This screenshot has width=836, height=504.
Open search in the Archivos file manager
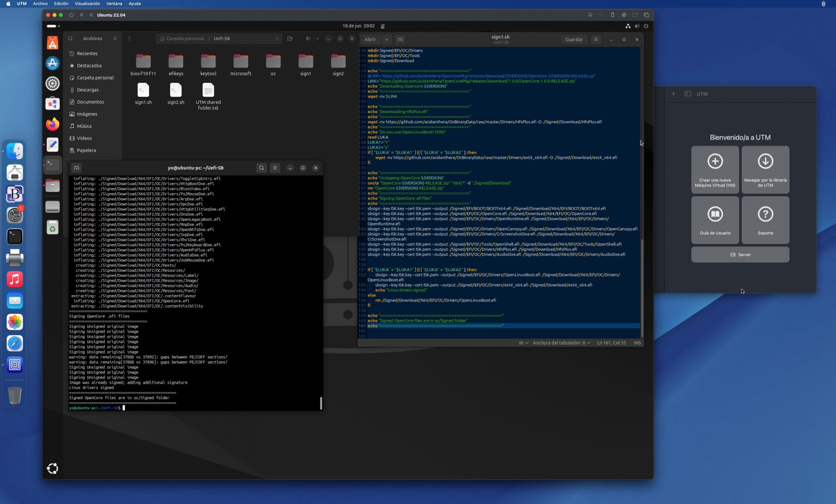pos(71,38)
